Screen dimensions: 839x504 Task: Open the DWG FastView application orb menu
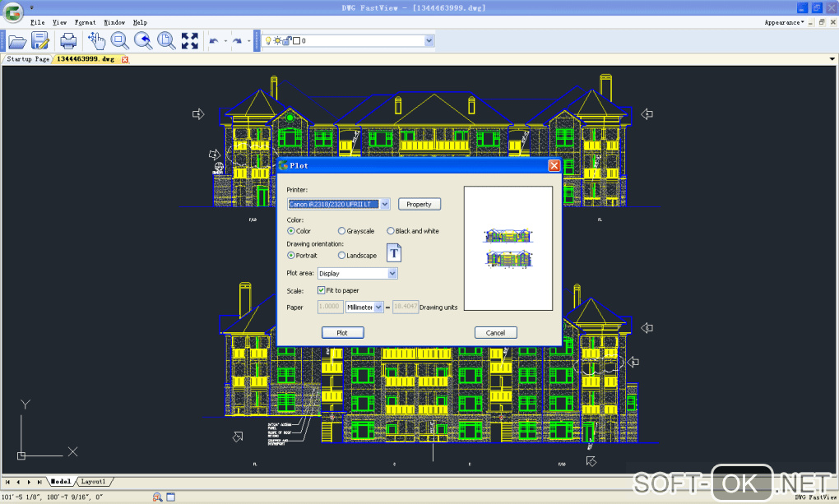coord(13,12)
